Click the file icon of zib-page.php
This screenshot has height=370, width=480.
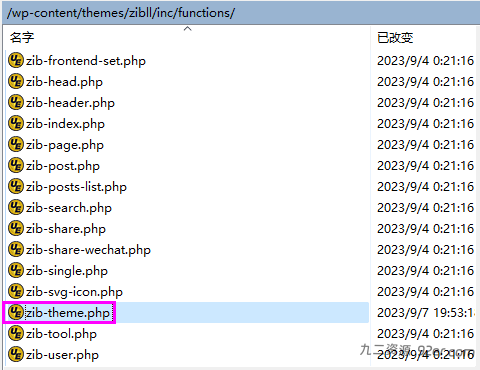point(16,145)
